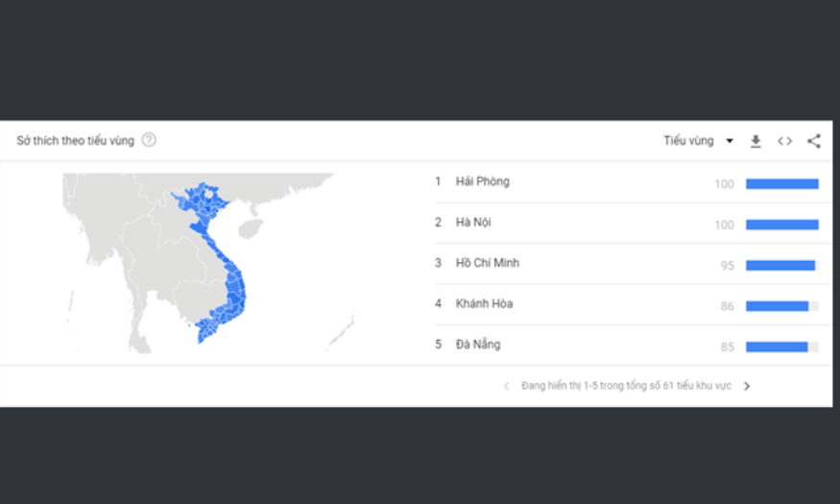
Task: Click the dropdown arrow beside Tiểu vùng
Action: pos(729,141)
